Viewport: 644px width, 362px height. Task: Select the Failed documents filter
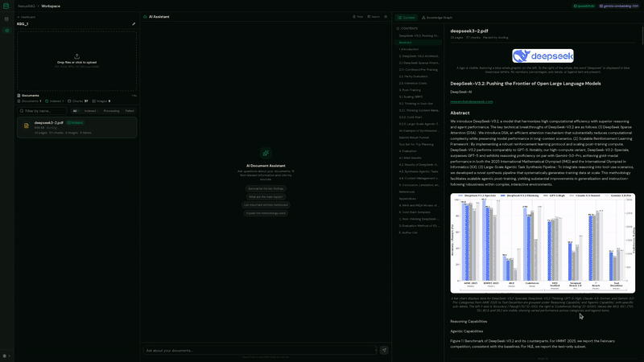pyautogui.click(x=130, y=111)
